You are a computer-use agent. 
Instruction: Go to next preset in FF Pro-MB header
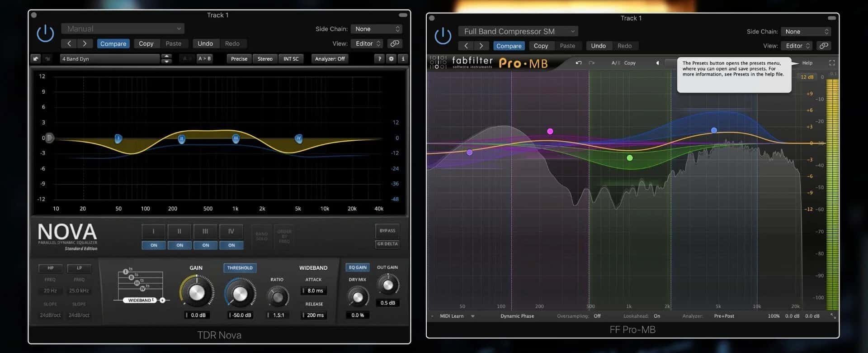481,46
